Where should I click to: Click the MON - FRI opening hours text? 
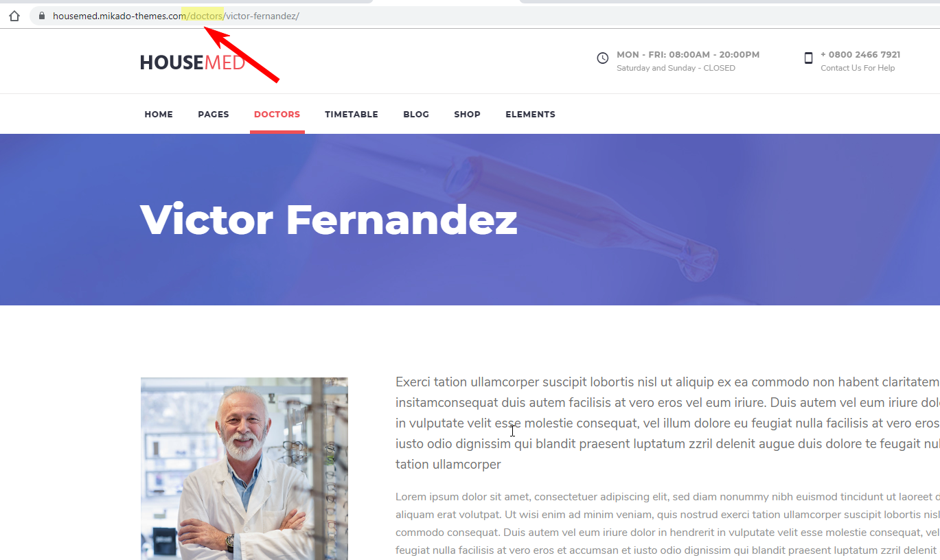pos(688,55)
